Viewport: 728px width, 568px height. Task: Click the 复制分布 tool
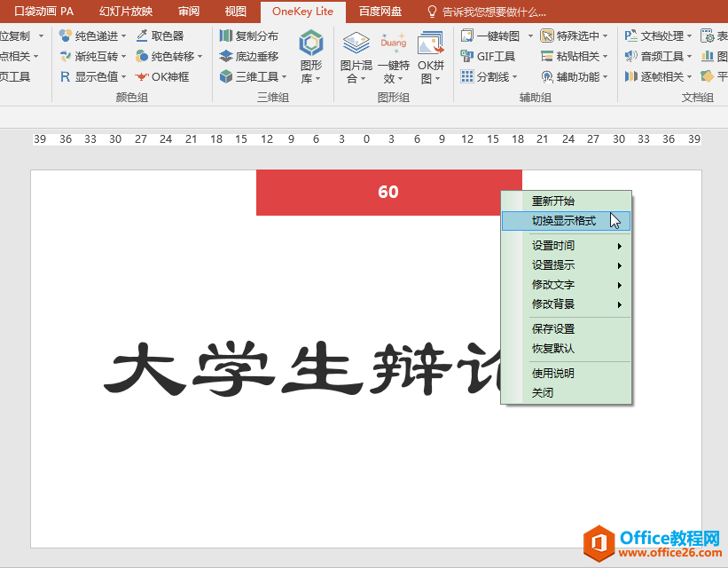(249, 35)
